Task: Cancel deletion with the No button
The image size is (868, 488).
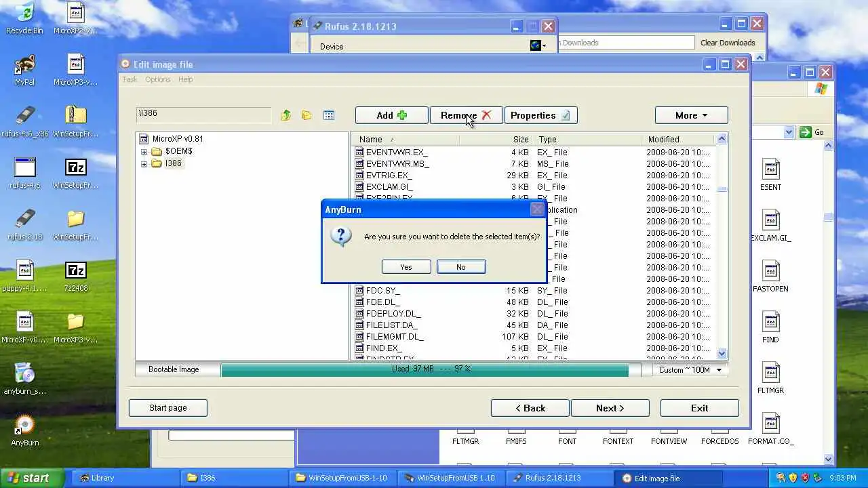Action: tap(461, 267)
